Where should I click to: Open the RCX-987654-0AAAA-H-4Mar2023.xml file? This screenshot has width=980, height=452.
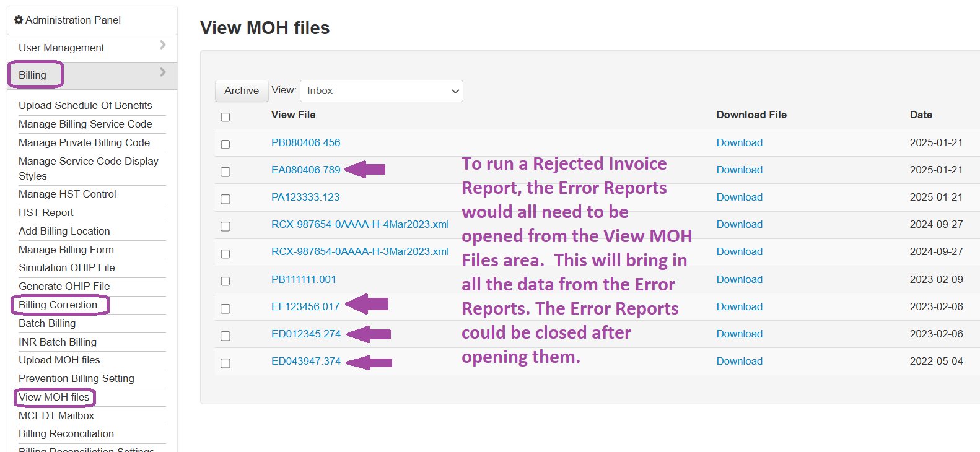point(360,224)
